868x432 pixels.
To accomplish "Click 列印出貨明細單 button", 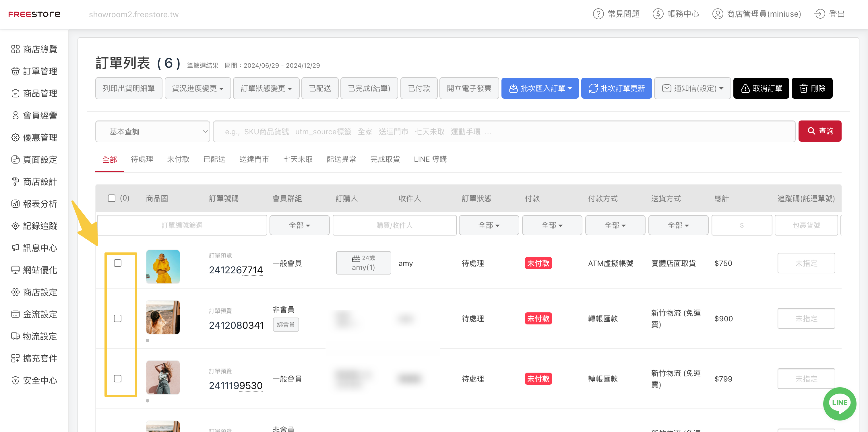I will pyautogui.click(x=129, y=88).
